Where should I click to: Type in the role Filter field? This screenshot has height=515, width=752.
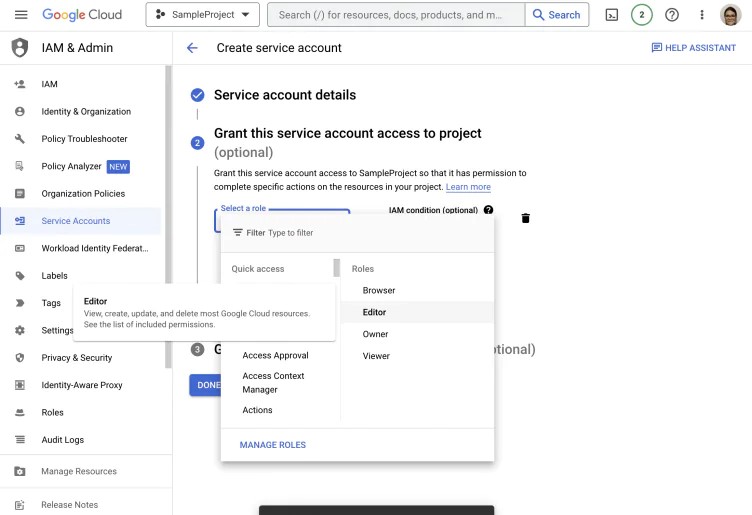[x=357, y=233]
